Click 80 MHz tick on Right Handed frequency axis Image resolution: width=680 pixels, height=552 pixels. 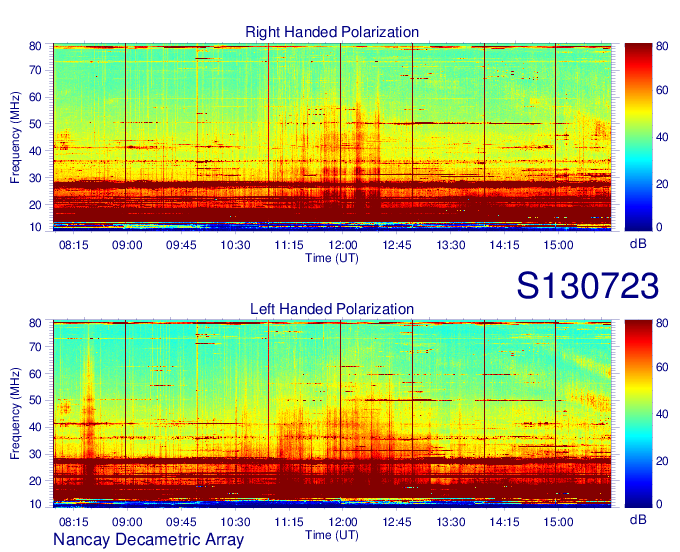(x=35, y=46)
